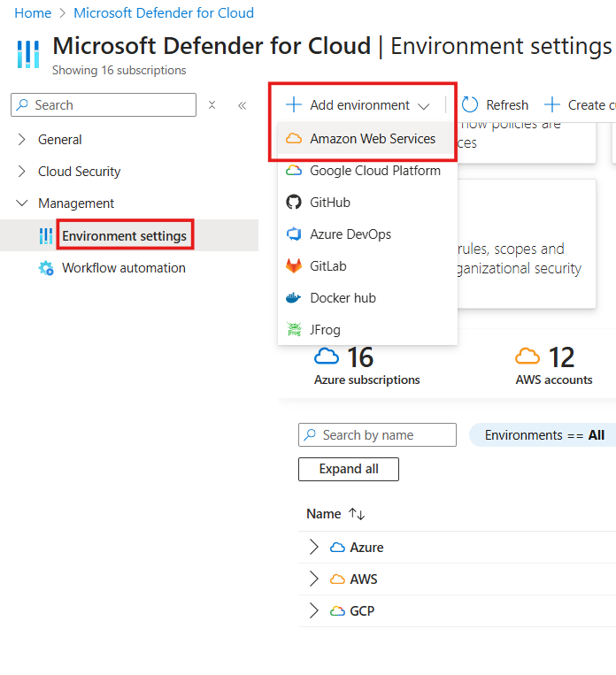
Task: Open Workflow automation in the sidebar
Action: (x=124, y=268)
